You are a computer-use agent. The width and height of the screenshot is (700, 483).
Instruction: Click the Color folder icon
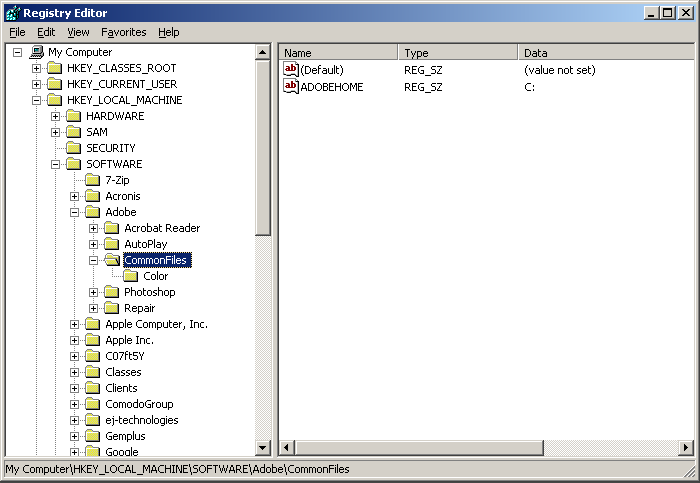click(131, 276)
